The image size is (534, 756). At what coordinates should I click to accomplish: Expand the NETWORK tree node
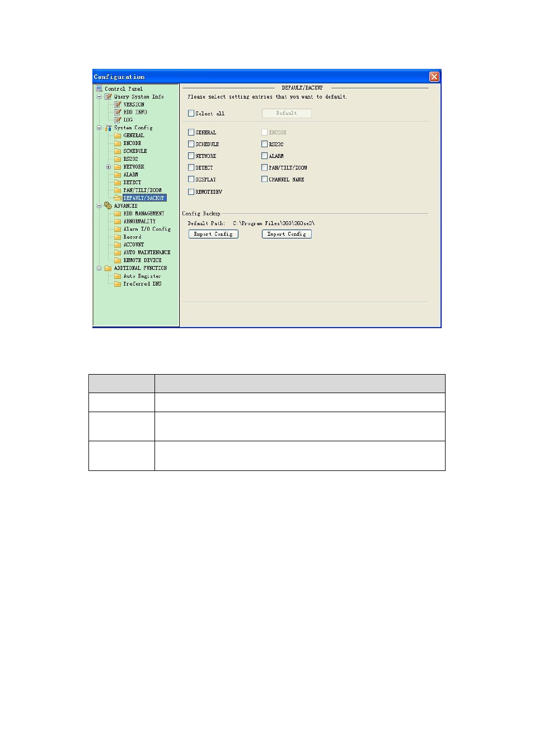[109, 167]
